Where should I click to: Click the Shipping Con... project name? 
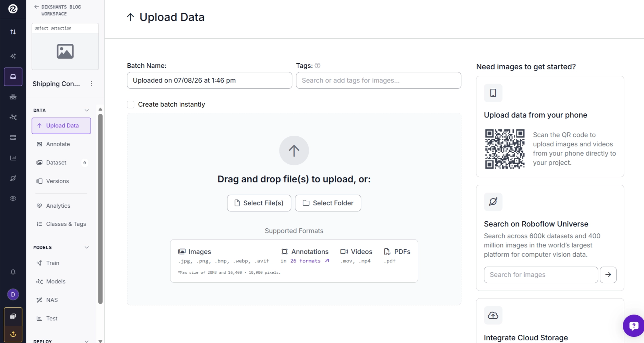[56, 84]
